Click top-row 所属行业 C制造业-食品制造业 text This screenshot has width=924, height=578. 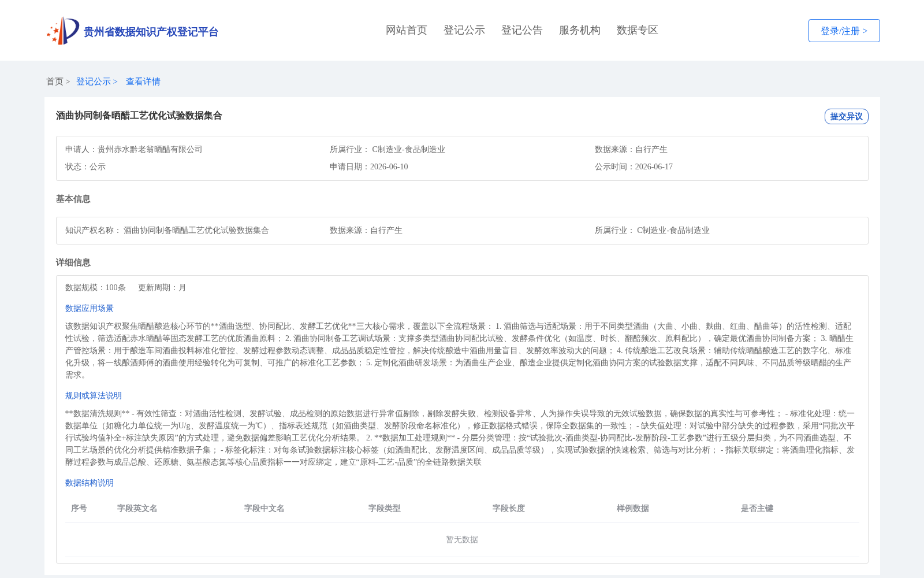pos(388,149)
